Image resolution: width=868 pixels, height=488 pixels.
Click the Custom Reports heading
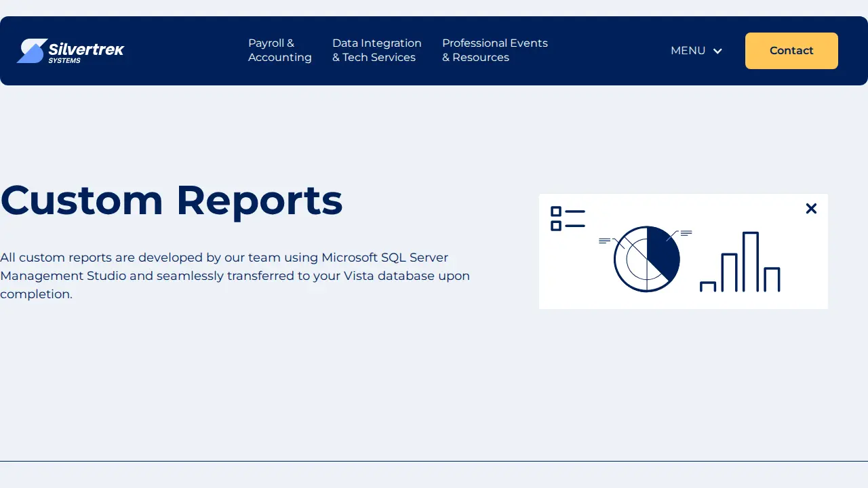point(172,200)
